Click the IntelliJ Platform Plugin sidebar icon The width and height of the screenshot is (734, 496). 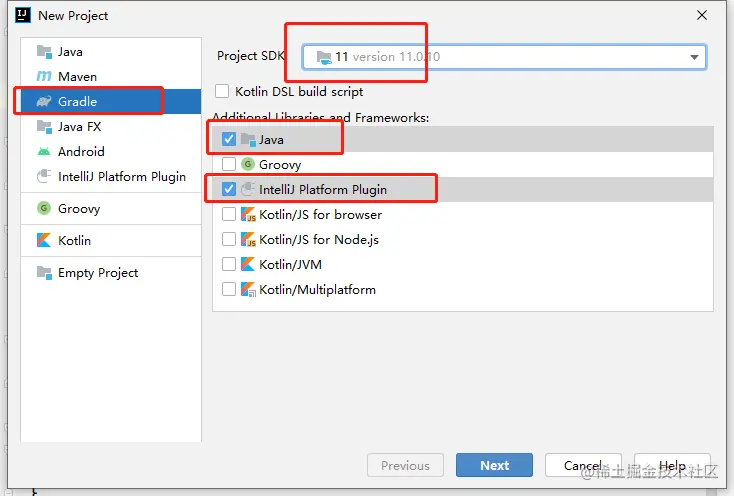(x=44, y=176)
